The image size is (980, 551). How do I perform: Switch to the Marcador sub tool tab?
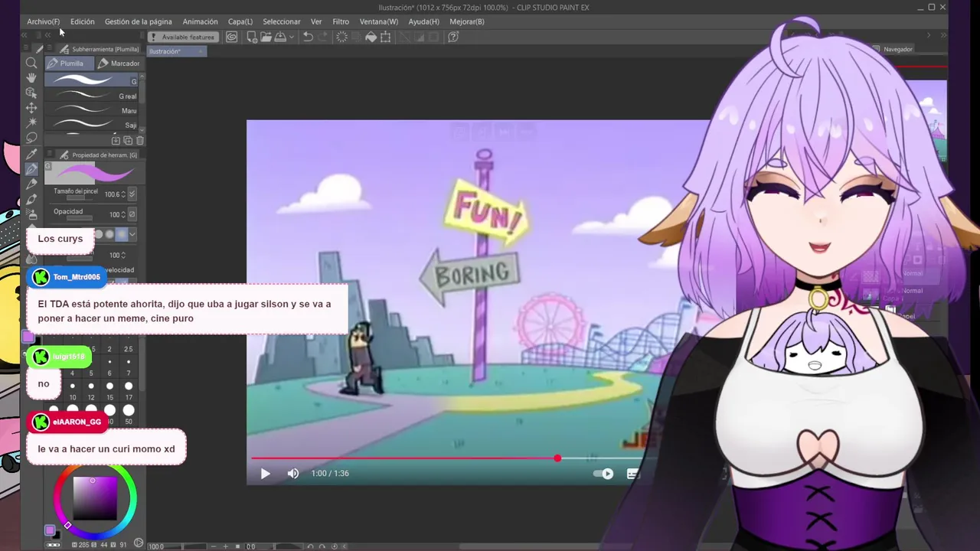(x=119, y=64)
